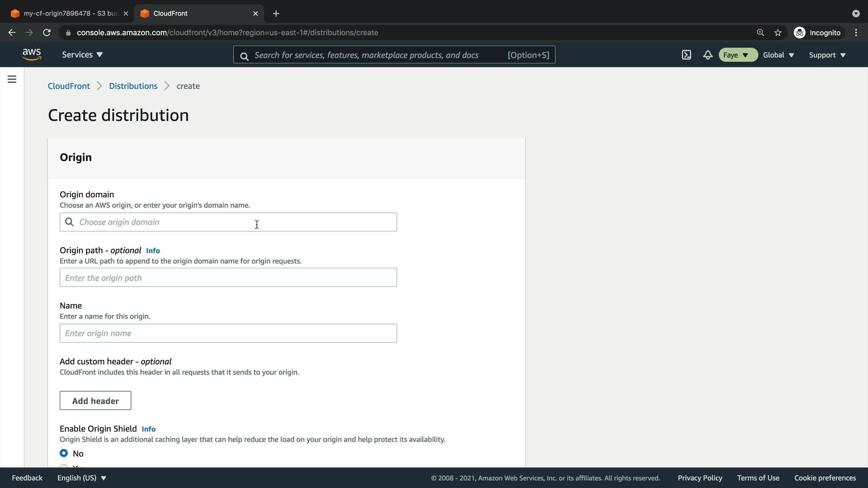Open the Chrome three-dot menu
The height and width of the screenshot is (488, 868).
[x=856, y=33]
